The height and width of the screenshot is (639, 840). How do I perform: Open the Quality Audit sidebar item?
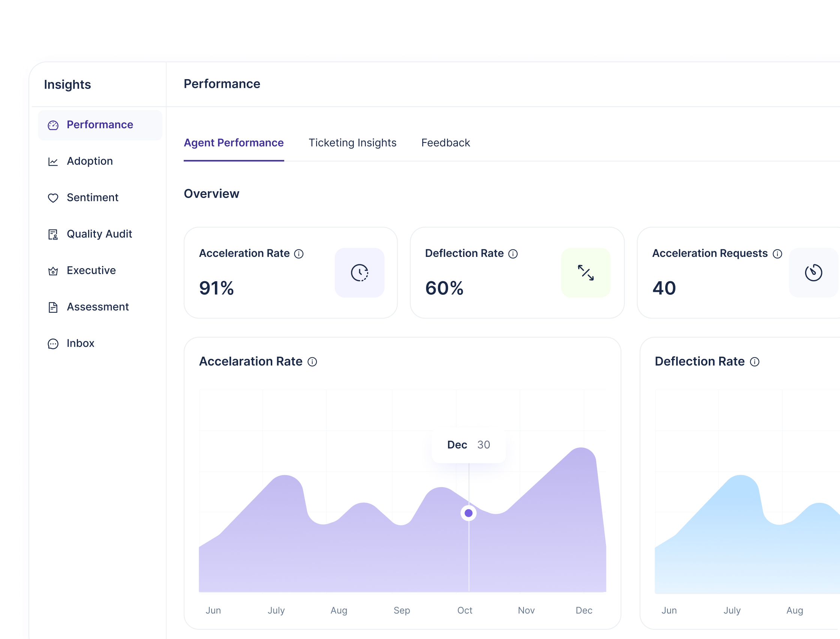tap(99, 234)
